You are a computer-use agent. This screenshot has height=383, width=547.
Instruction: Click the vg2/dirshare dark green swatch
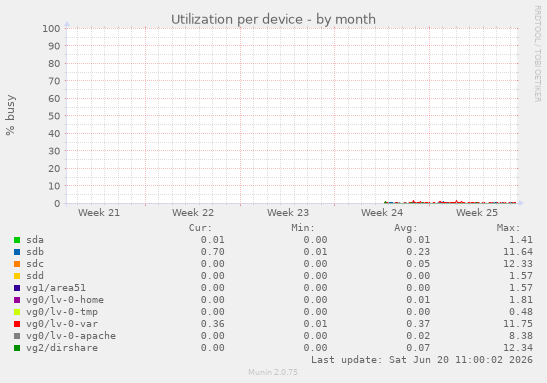click(17, 348)
